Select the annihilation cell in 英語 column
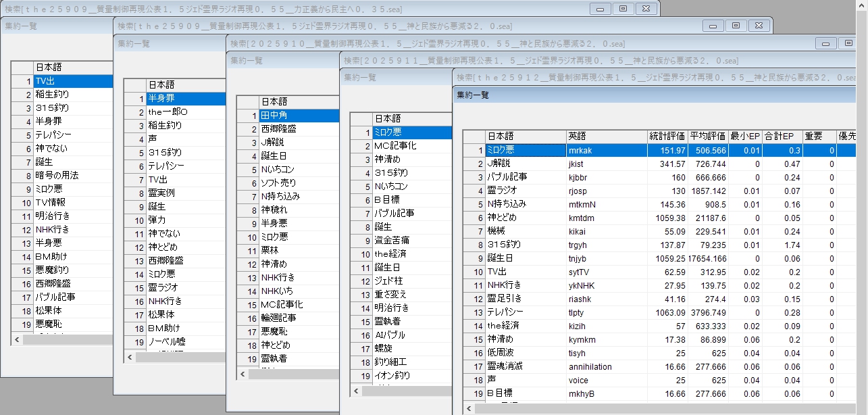868x415 pixels. 606,366
